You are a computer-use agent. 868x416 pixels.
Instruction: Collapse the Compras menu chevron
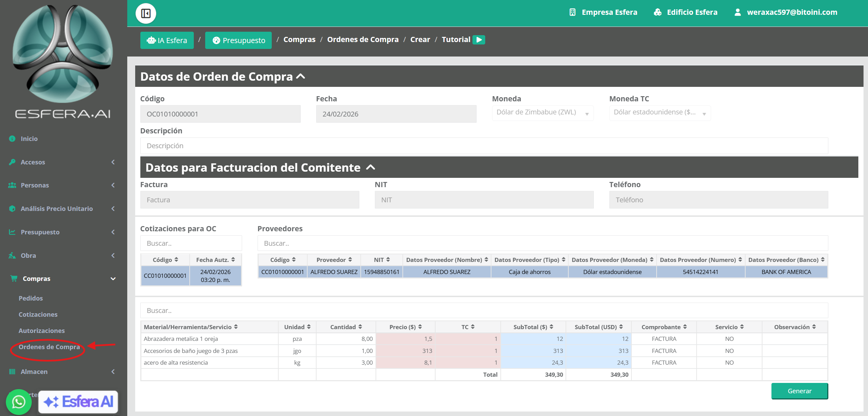click(x=113, y=278)
